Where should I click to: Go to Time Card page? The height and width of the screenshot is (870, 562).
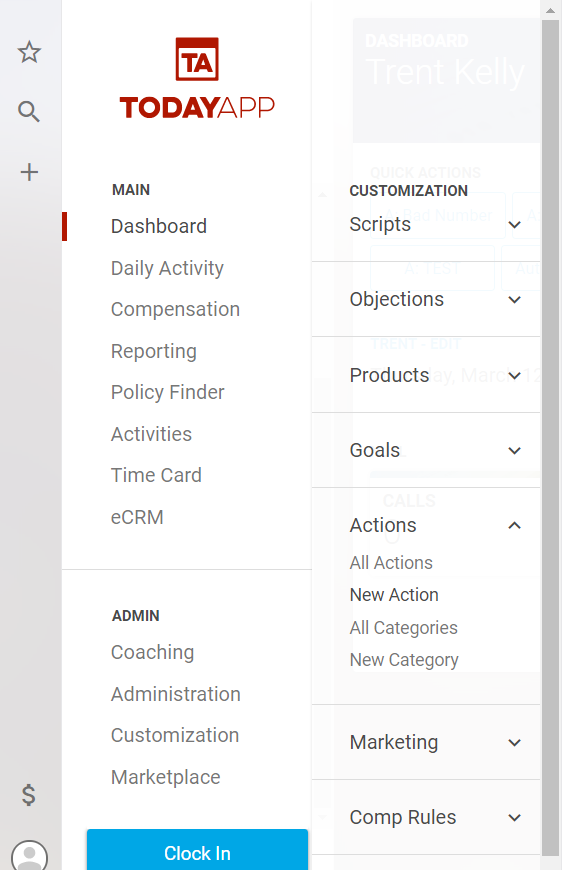[x=156, y=475]
